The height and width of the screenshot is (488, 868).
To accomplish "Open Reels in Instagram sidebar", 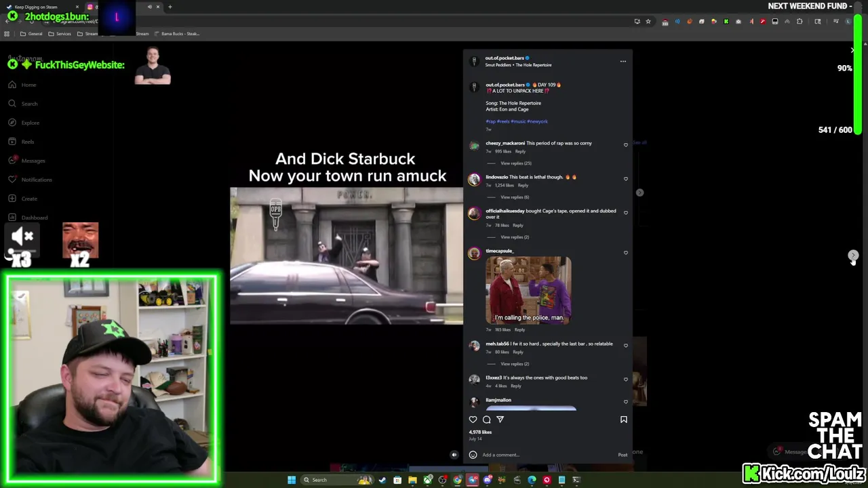I will click(22, 142).
